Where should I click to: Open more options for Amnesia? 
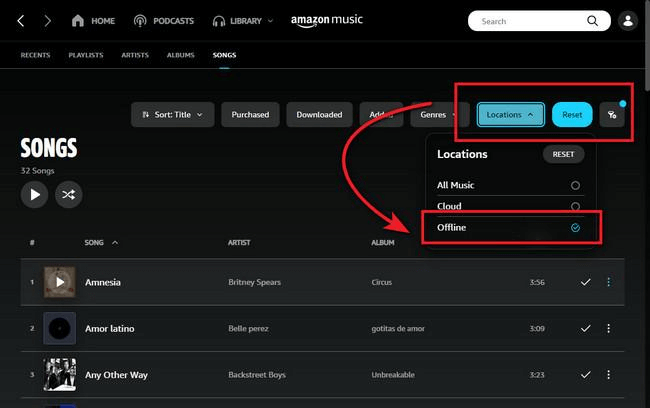click(608, 282)
